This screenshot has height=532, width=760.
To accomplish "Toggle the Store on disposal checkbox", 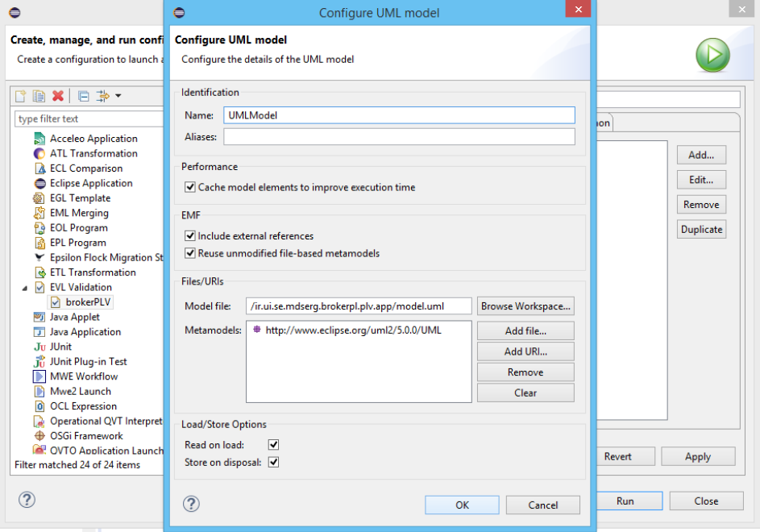I will pyautogui.click(x=273, y=462).
